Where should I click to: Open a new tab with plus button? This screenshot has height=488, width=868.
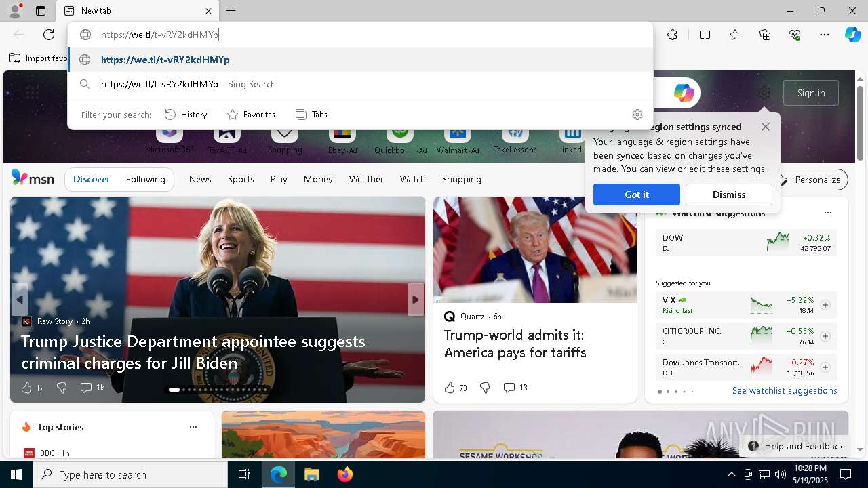click(231, 11)
